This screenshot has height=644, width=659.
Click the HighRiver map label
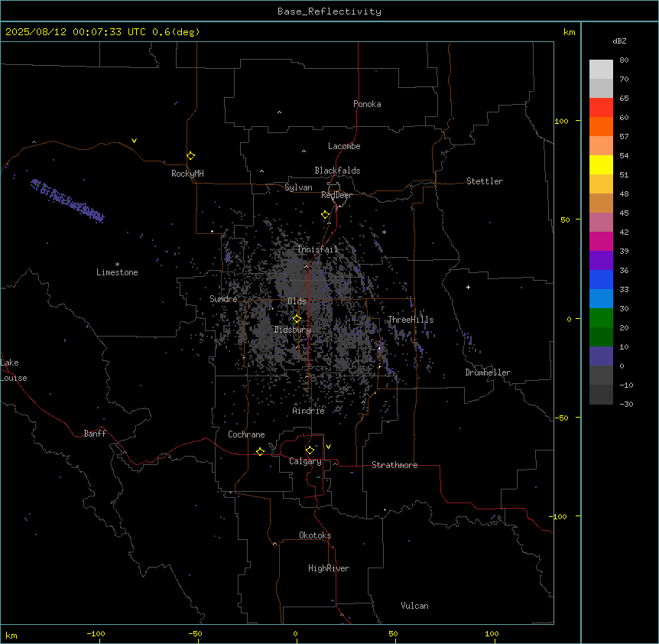(329, 568)
